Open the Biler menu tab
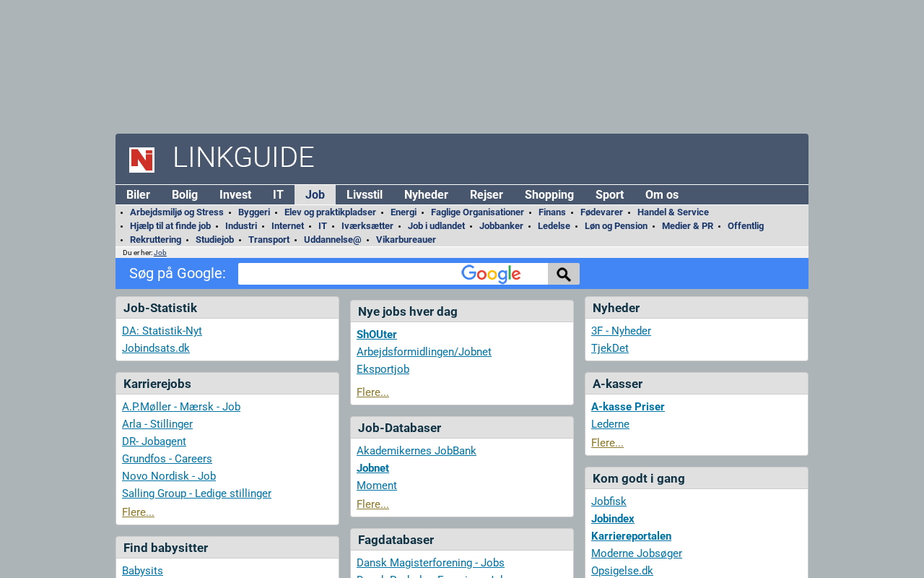 pos(138,195)
